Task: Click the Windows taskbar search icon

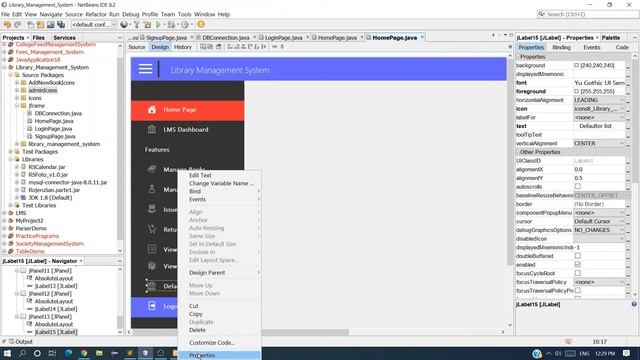Action: 22,353
